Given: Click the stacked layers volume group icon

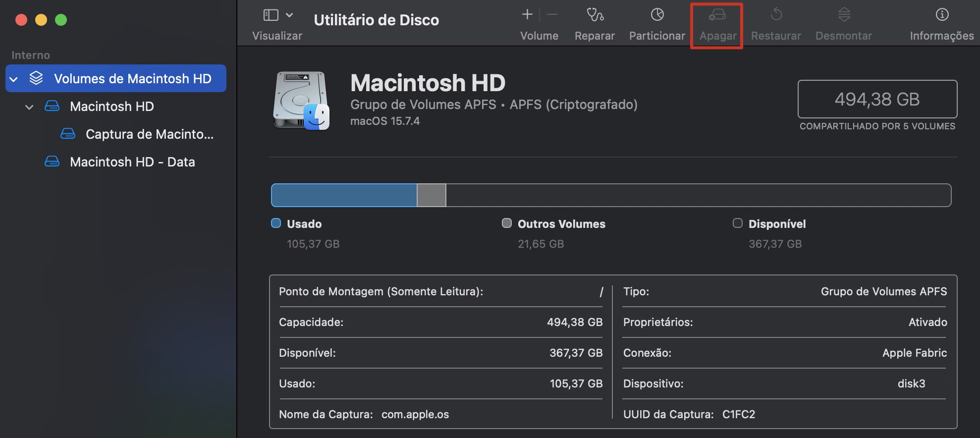Looking at the screenshot, I should pos(36,78).
